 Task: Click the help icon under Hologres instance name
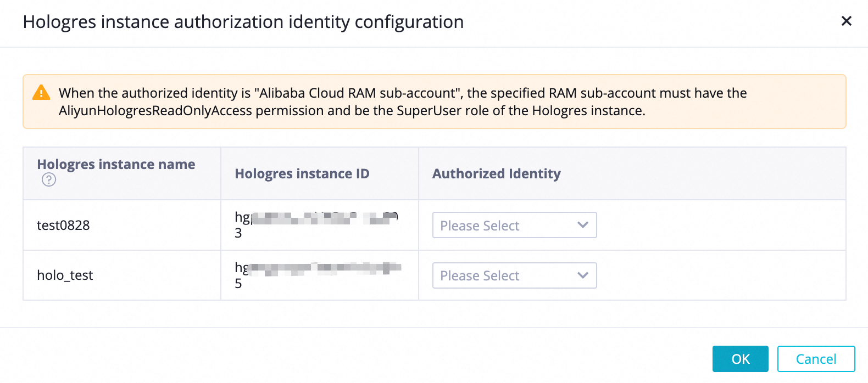49,179
